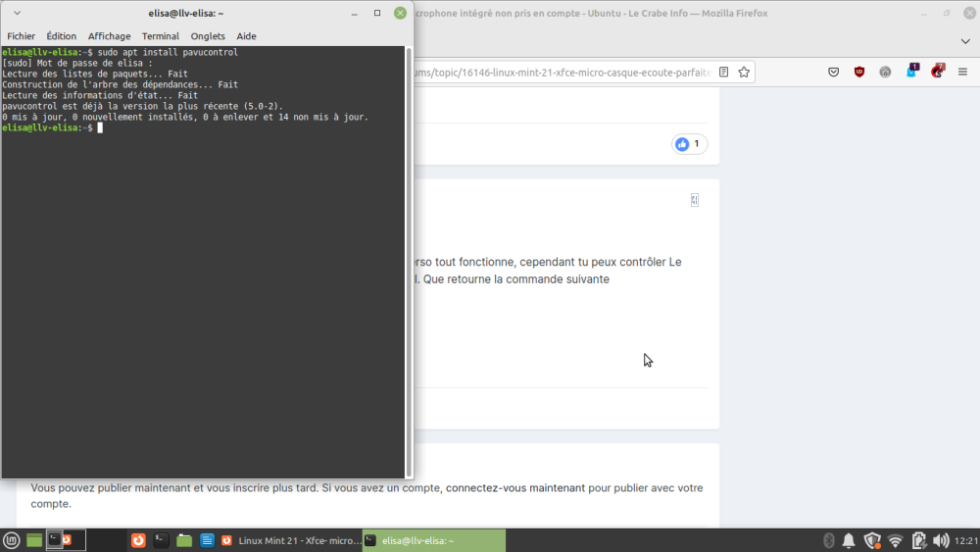Open the Édition menu in terminal

pyautogui.click(x=61, y=36)
